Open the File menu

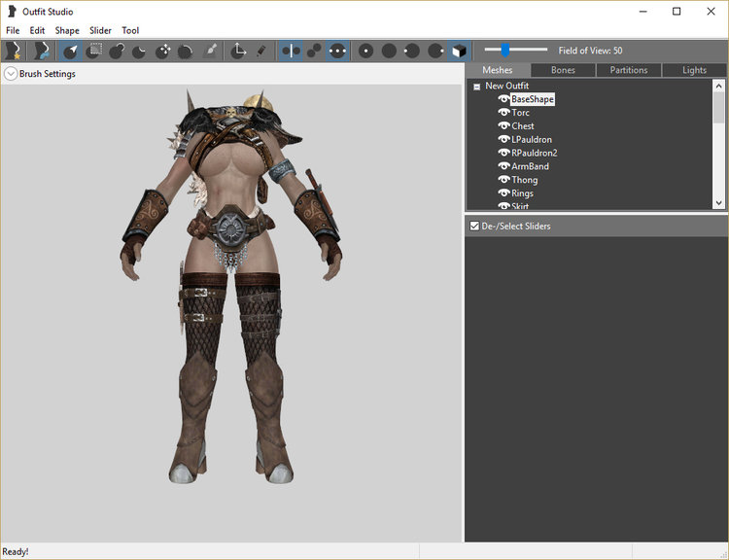point(13,31)
